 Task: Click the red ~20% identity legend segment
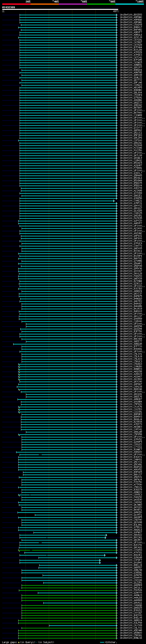pyautogui.click(x=16, y=4)
